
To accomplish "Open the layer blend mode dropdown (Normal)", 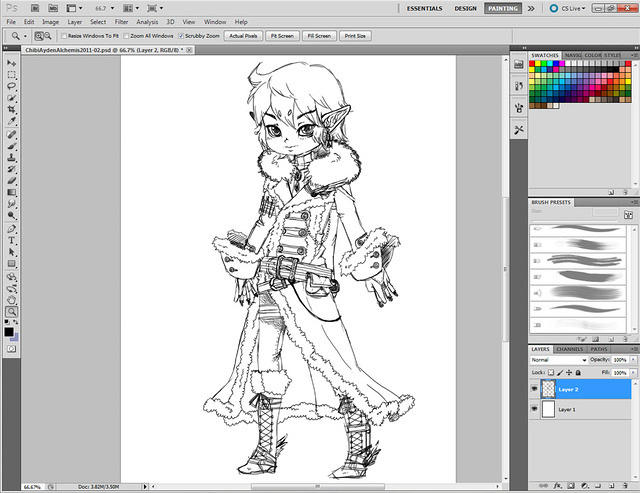I will click(558, 360).
